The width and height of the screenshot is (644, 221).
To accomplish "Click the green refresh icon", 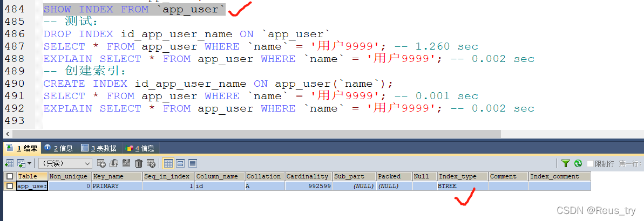I will 578,163.
